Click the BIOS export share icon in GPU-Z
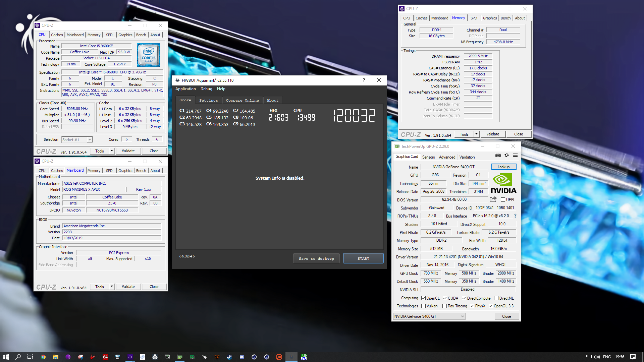644x362 pixels. pos(493,199)
